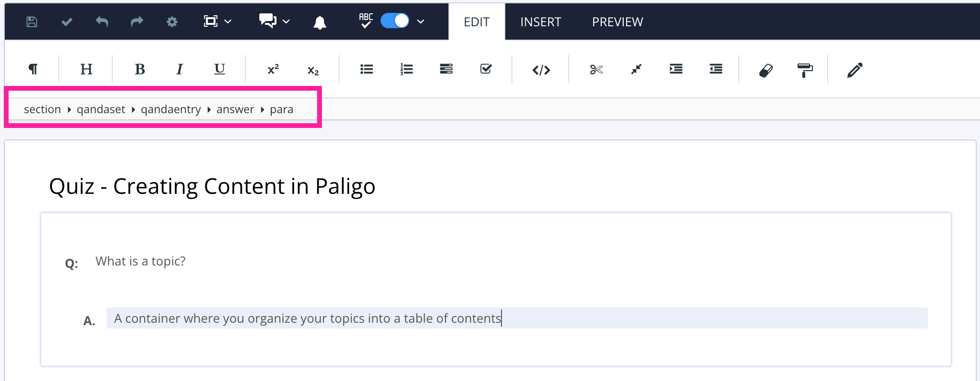Viewport: 980px width, 381px height.
Task: Select answer in the breadcrumb
Action: (x=235, y=109)
